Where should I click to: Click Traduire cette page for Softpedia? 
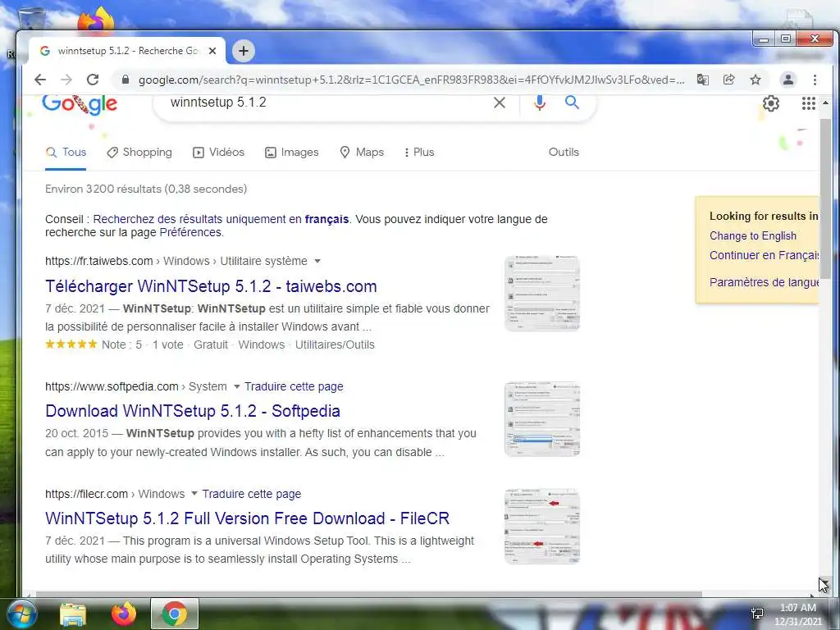pyautogui.click(x=294, y=386)
